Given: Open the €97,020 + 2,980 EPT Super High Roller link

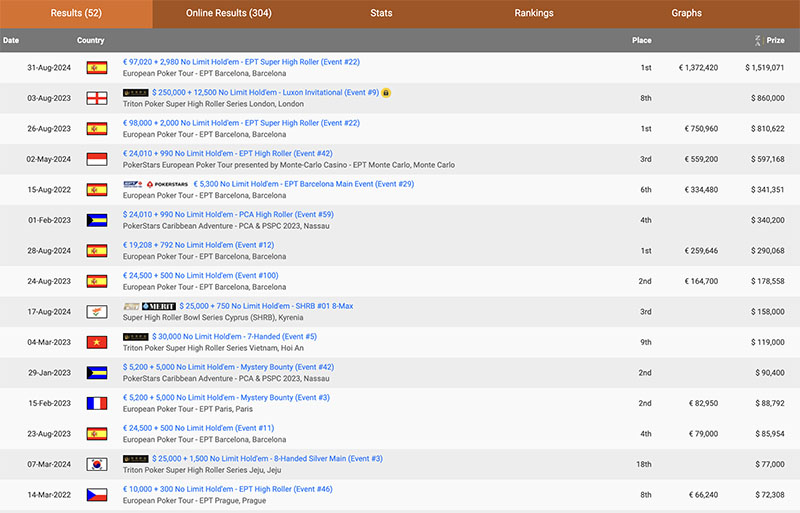Looking at the screenshot, I should point(241,62).
